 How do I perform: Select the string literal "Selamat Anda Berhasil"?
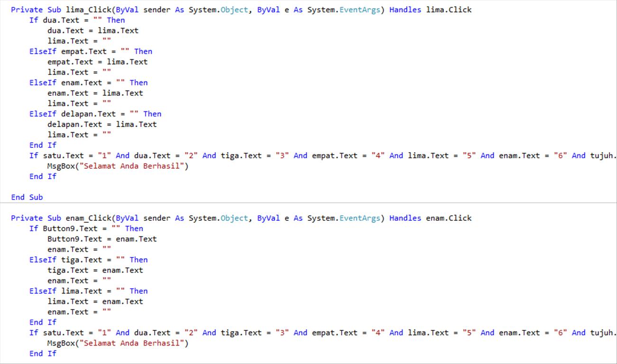133,165
